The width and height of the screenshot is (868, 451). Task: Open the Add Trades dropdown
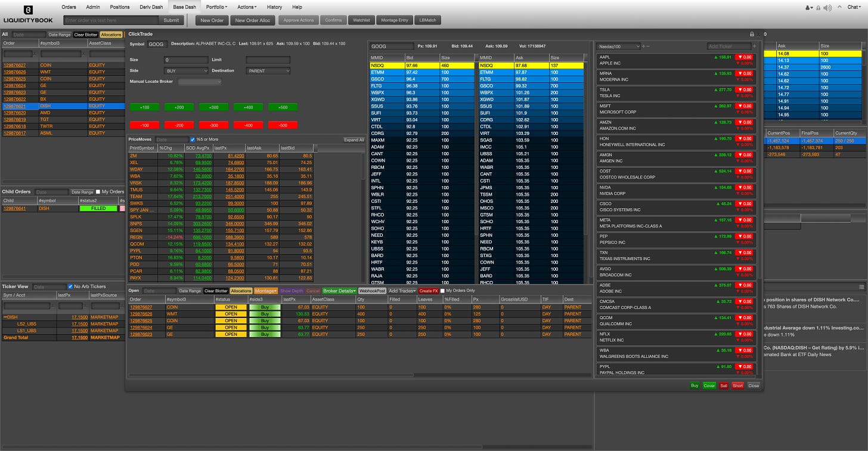pyautogui.click(x=402, y=291)
